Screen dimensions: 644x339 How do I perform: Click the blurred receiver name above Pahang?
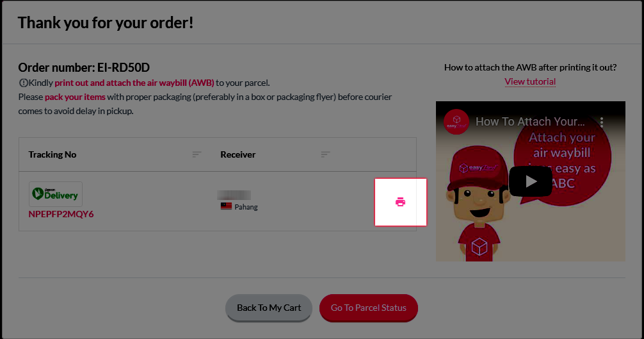(x=234, y=195)
